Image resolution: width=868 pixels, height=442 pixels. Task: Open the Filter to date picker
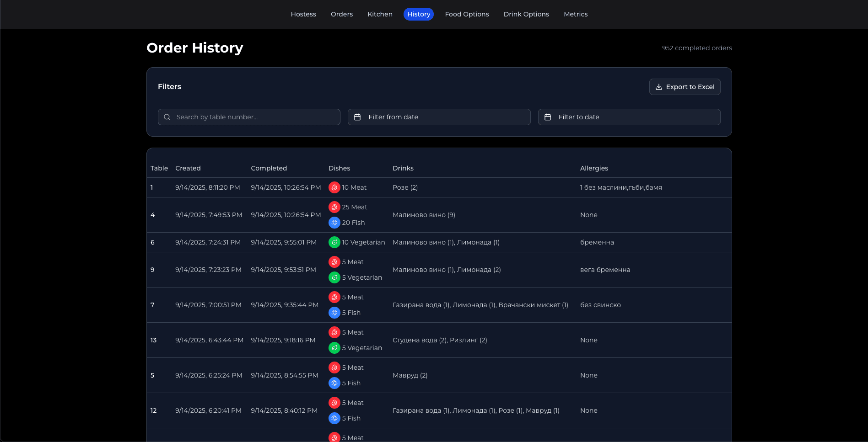point(629,117)
